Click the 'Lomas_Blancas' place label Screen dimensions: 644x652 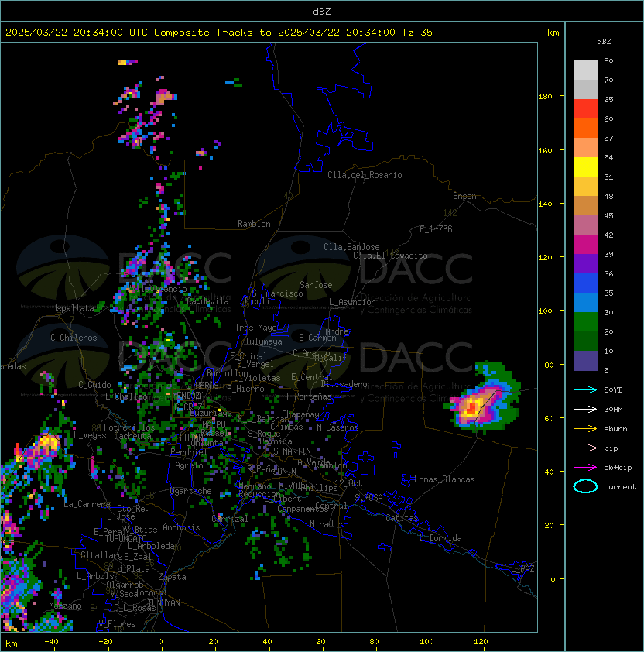pyautogui.click(x=444, y=479)
